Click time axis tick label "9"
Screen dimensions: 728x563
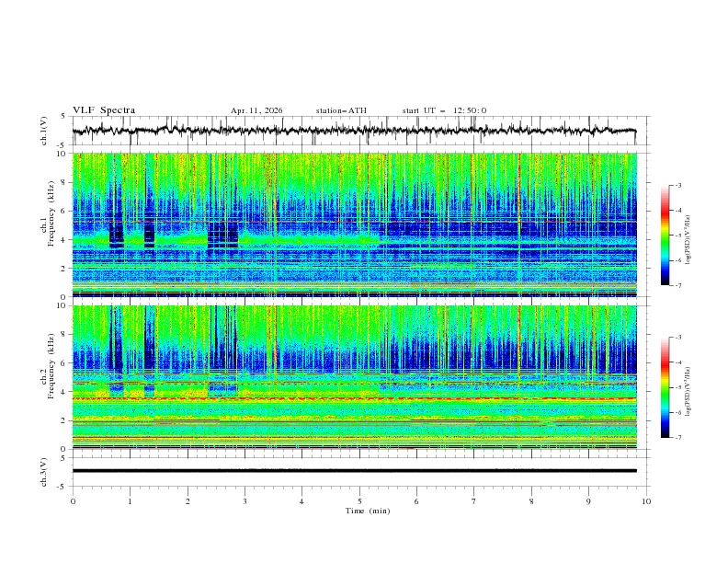(x=588, y=501)
